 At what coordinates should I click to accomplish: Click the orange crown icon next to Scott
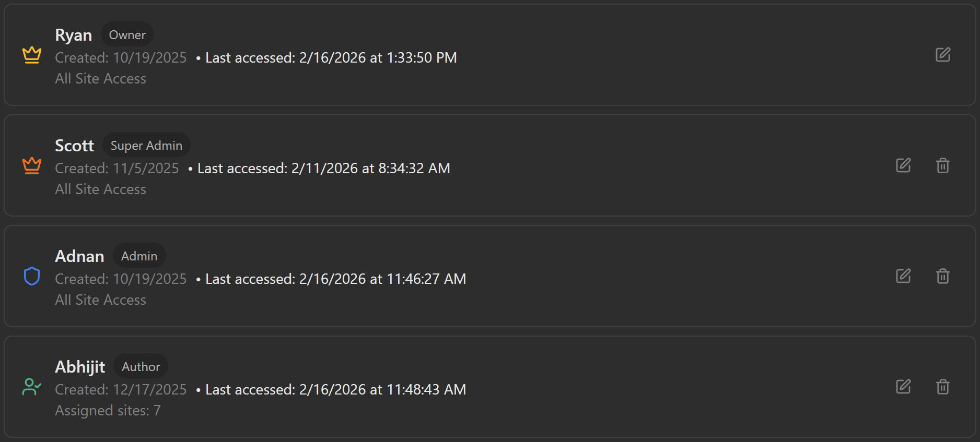(32, 165)
